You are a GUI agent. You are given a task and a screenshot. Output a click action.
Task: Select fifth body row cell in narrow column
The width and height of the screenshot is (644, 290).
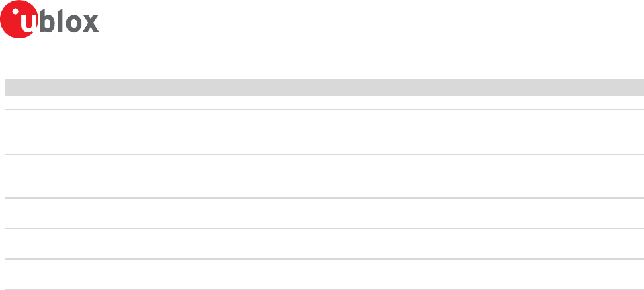(99, 244)
